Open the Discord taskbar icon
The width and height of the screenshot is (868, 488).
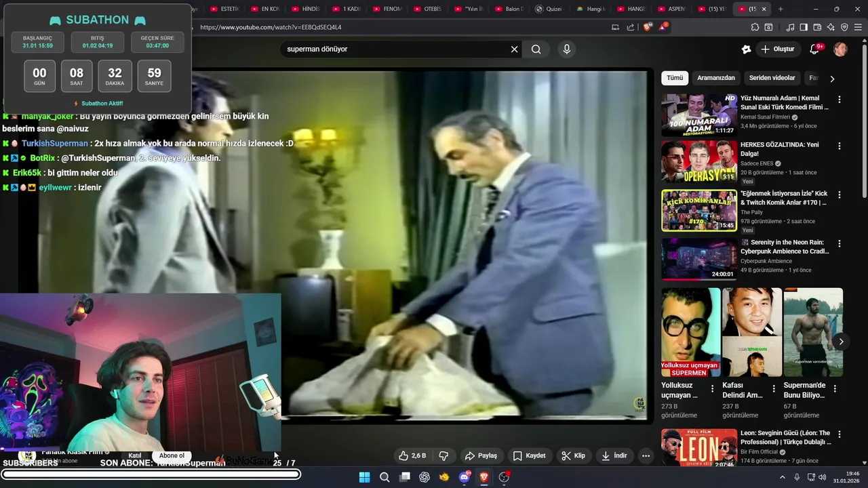click(465, 477)
